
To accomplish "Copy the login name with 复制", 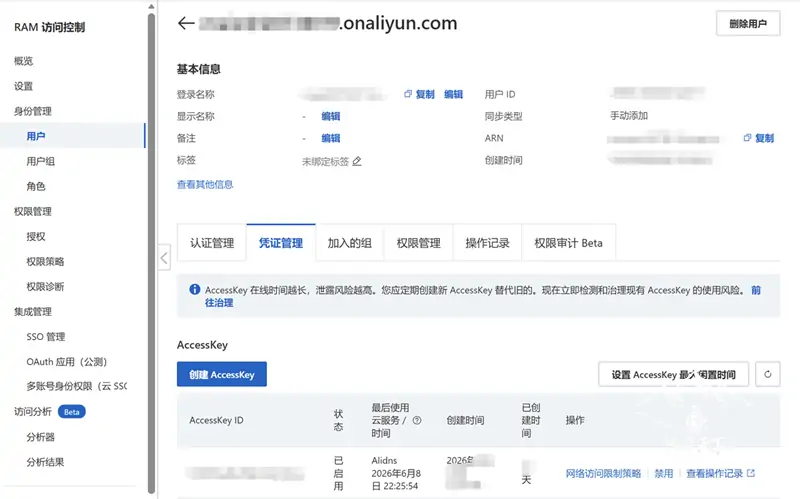I will tap(419, 94).
